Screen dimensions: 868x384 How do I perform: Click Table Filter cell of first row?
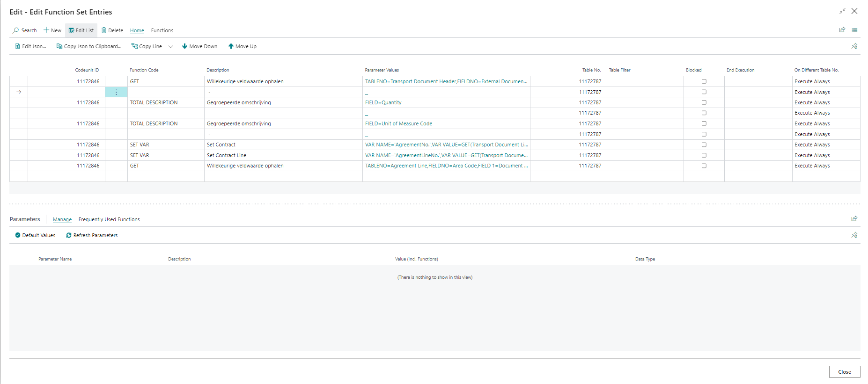click(x=645, y=81)
